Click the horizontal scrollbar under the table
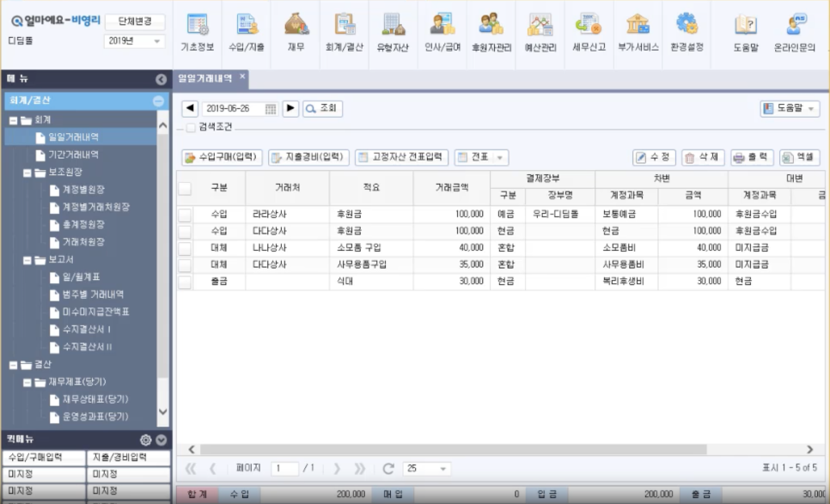 453,450
